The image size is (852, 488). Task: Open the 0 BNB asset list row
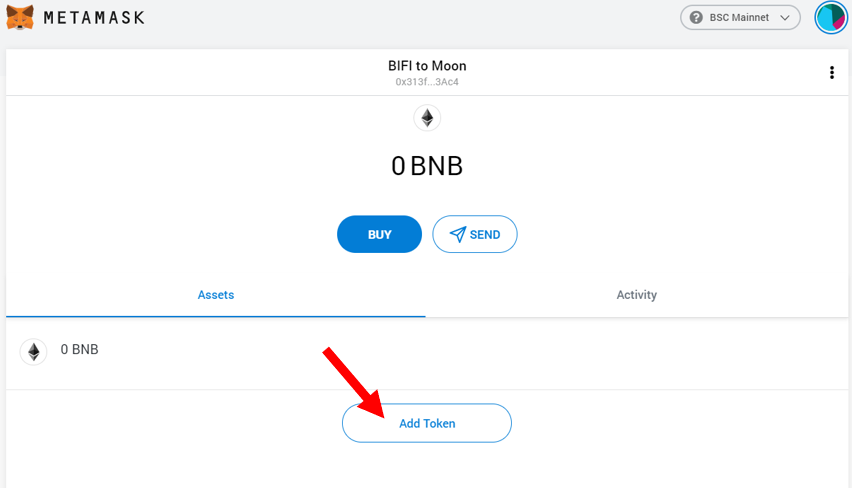[x=427, y=353]
